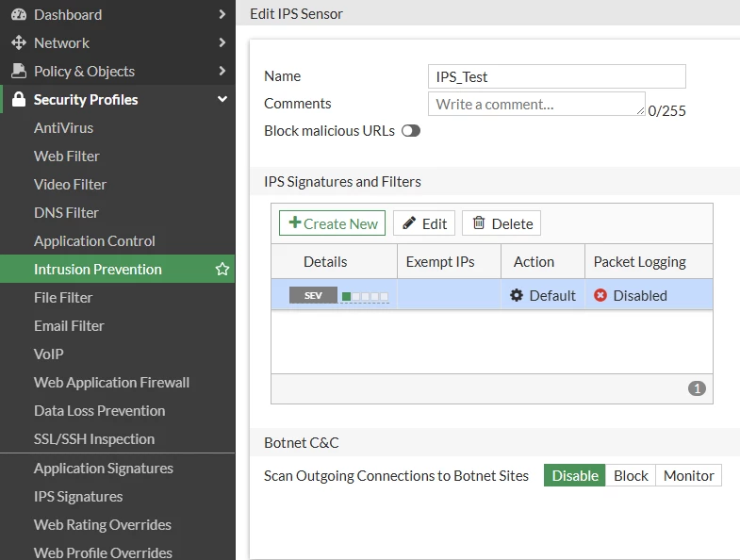Expand the Network menu chevron
740x560 pixels.
222,43
